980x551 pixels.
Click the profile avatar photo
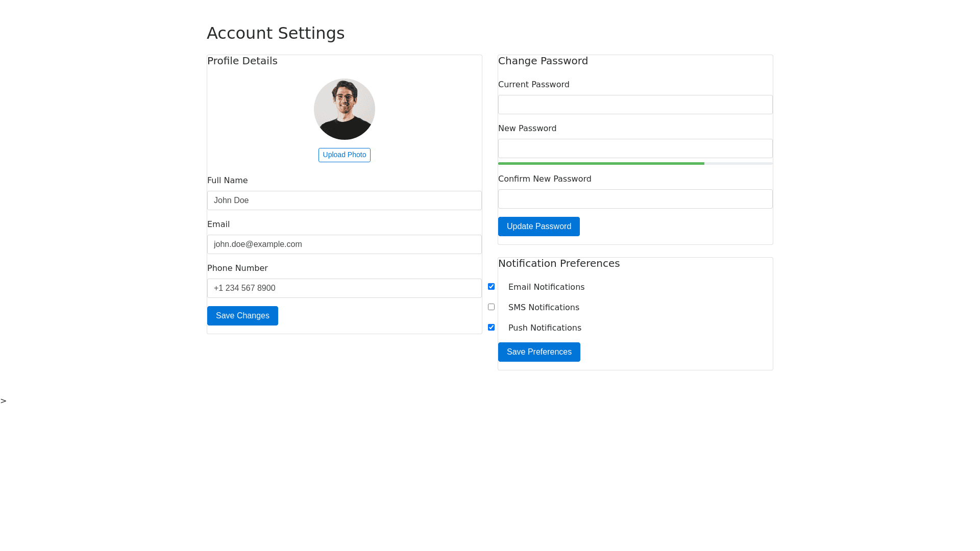tap(344, 109)
